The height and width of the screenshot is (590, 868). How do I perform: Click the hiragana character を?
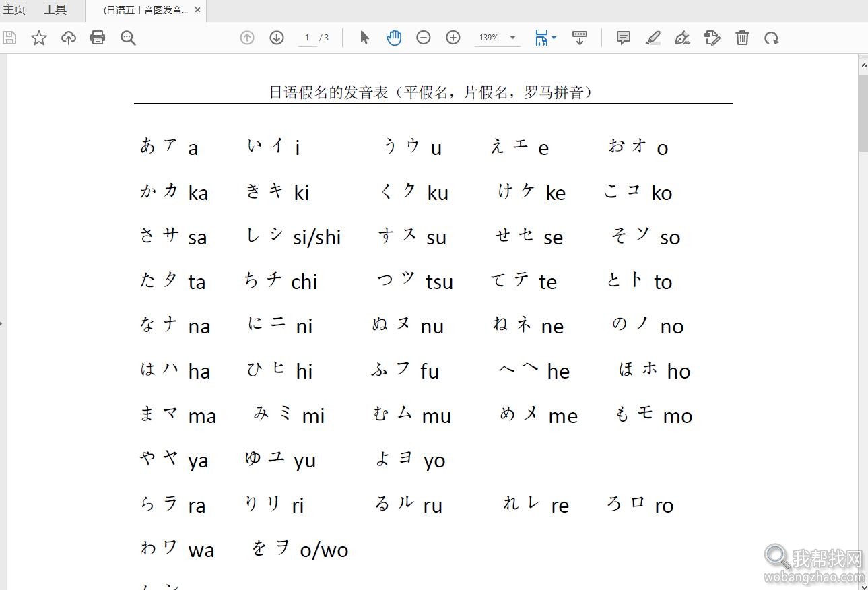coord(259,548)
